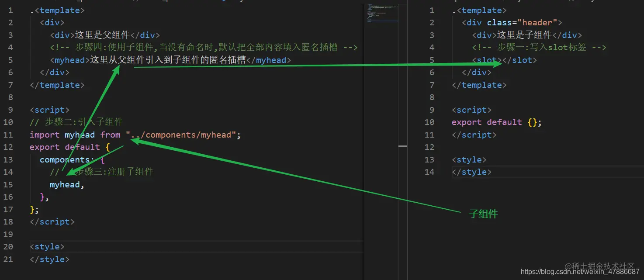Click the <style> tag on line 13 right pane
644x280 pixels.
click(469, 159)
